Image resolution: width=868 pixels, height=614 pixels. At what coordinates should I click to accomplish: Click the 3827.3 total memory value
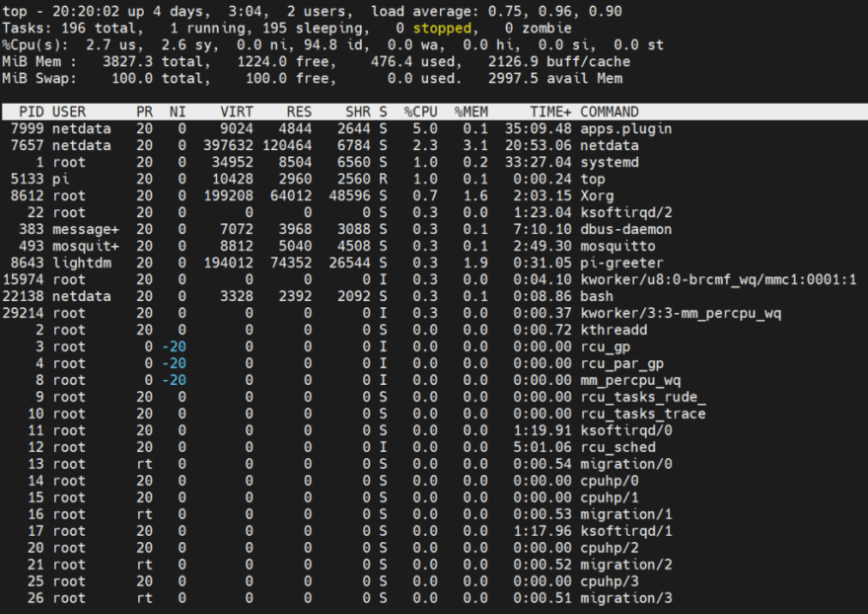tap(128, 61)
